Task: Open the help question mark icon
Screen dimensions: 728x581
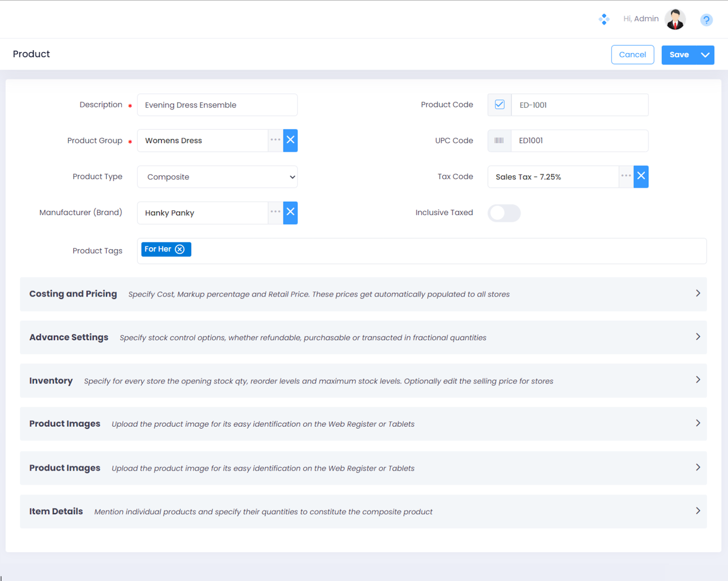Action: [706, 20]
